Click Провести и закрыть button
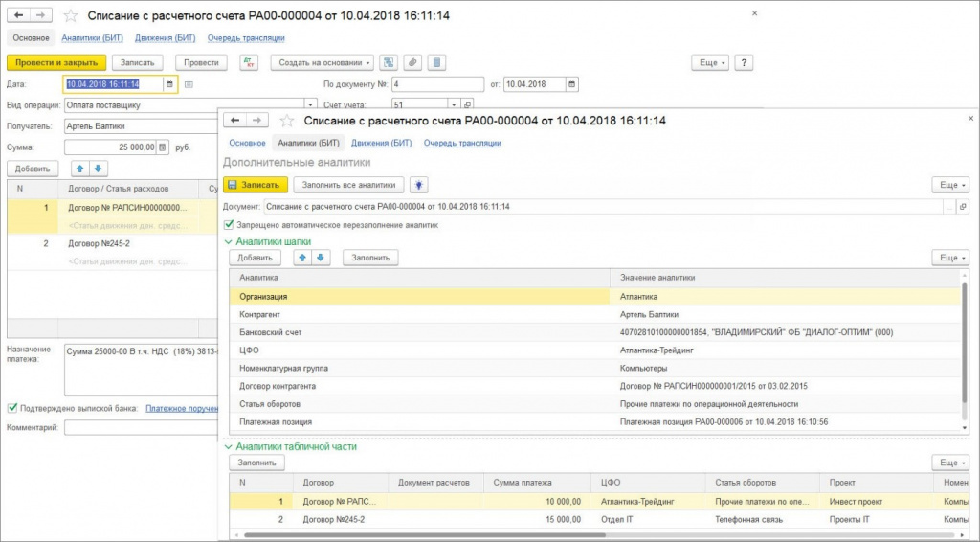The width and height of the screenshot is (980, 542). point(56,62)
